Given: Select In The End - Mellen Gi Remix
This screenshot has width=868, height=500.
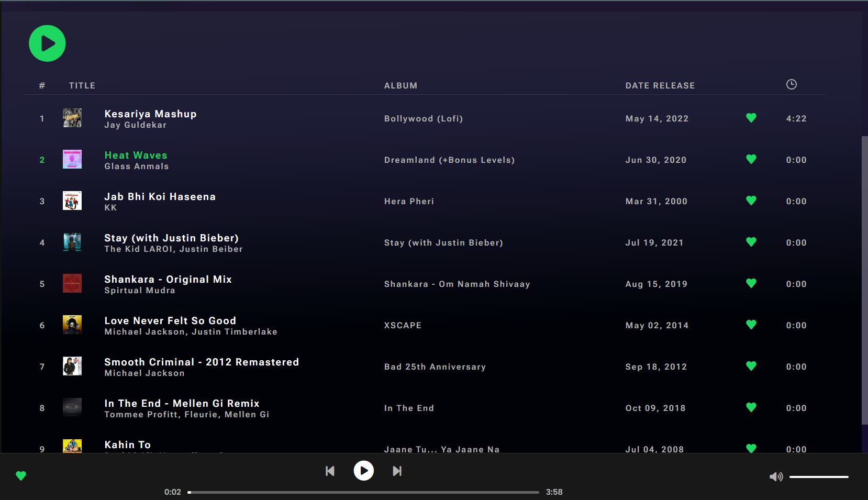Looking at the screenshot, I should pos(182,404).
